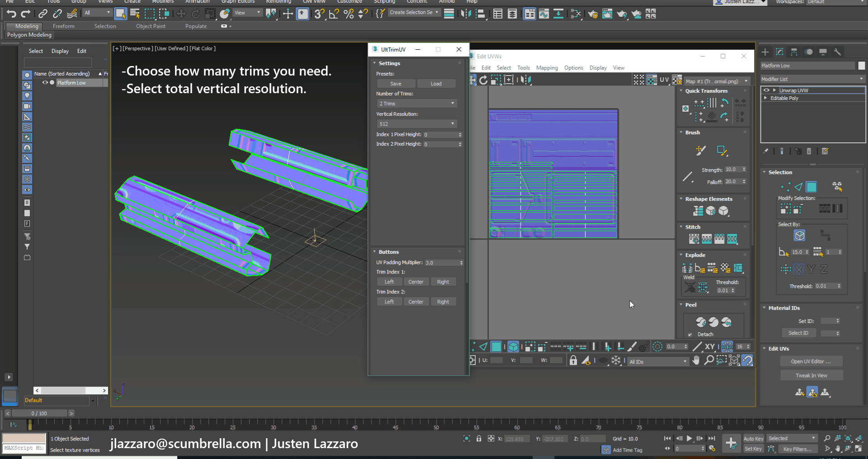
Task: Toggle the Z axis constraint button
Action: click(x=824, y=270)
